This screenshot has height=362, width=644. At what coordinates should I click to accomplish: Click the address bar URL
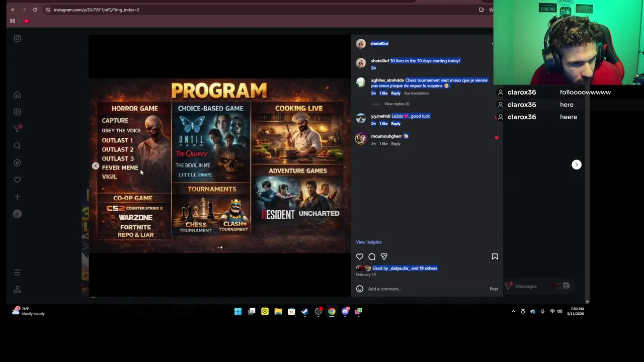tap(97, 10)
